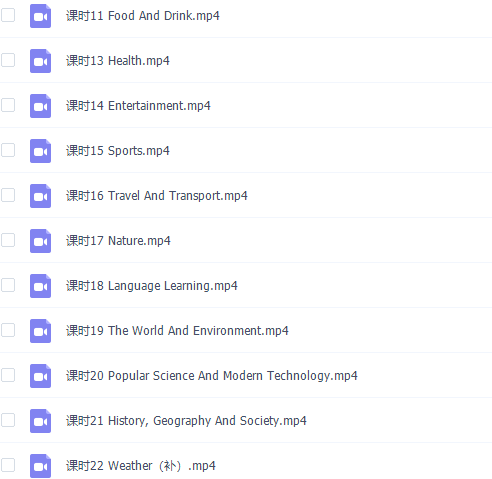Open 课时14 Entertainment.mp4 file name
Screen dimensions: 492x479
pos(138,106)
